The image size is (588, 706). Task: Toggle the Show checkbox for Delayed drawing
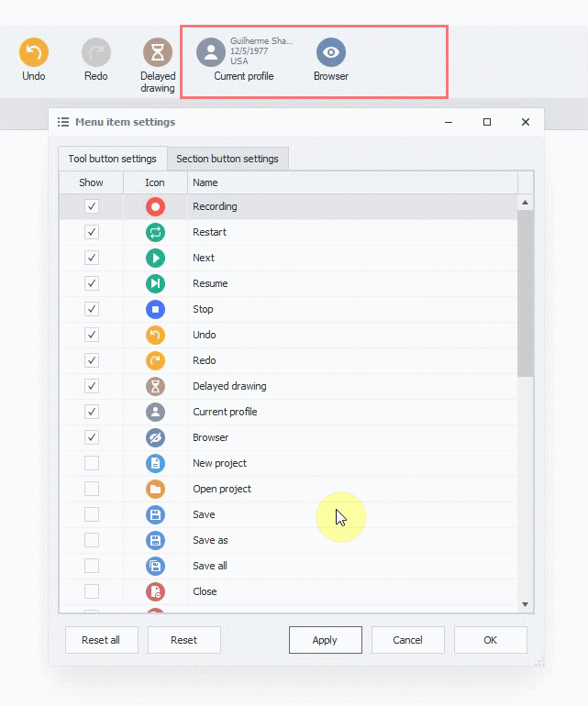coord(92,386)
